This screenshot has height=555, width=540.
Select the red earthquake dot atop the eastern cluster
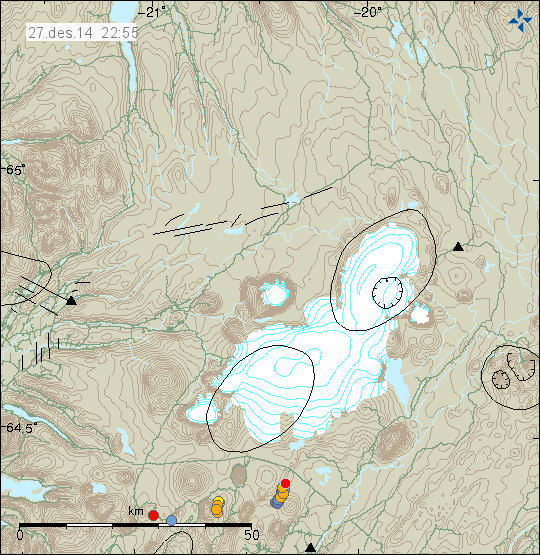point(285,483)
